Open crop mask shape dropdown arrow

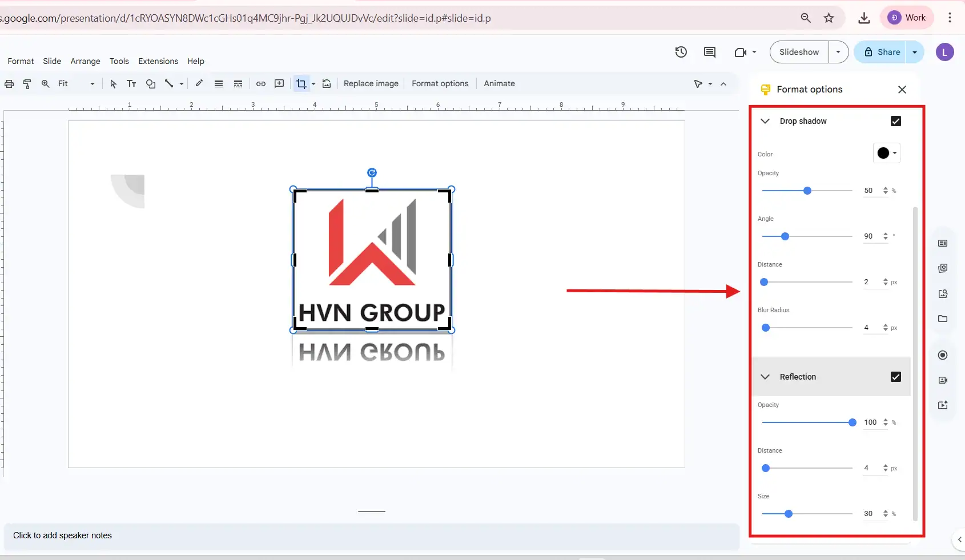click(x=313, y=84)
